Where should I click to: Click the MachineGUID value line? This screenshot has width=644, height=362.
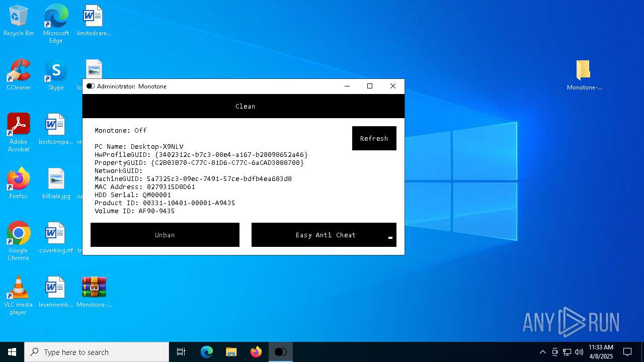point(193,179)
